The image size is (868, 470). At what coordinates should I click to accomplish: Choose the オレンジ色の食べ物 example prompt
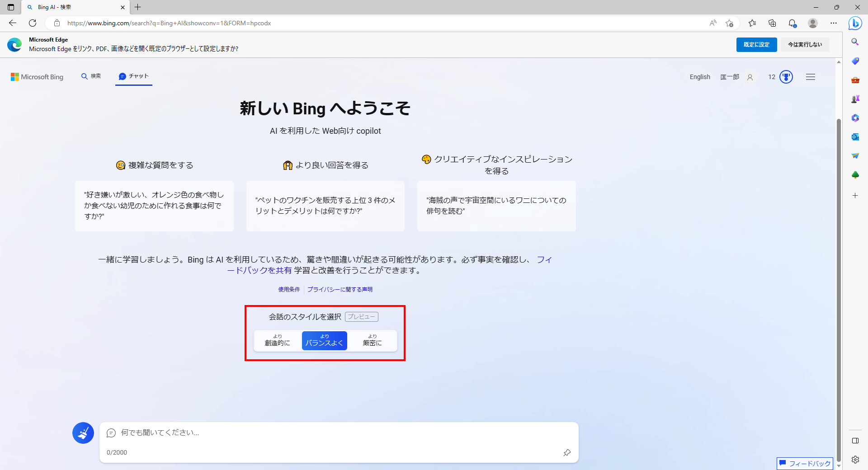[x=154, y=206]
